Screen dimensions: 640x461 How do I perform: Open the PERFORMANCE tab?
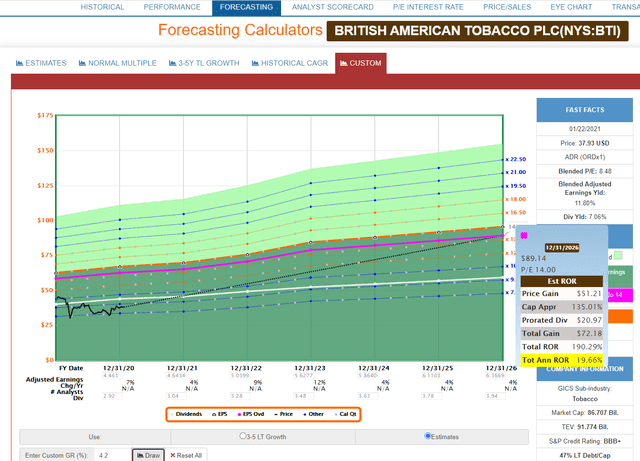pyautogui.click(x=172, y=7)
